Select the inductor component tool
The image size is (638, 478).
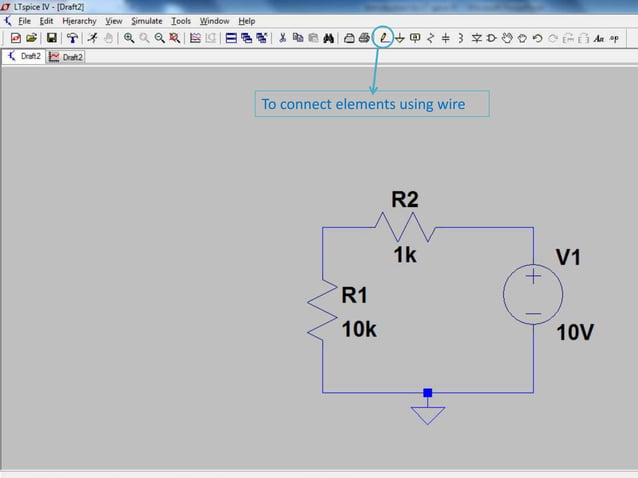[461, 38]
